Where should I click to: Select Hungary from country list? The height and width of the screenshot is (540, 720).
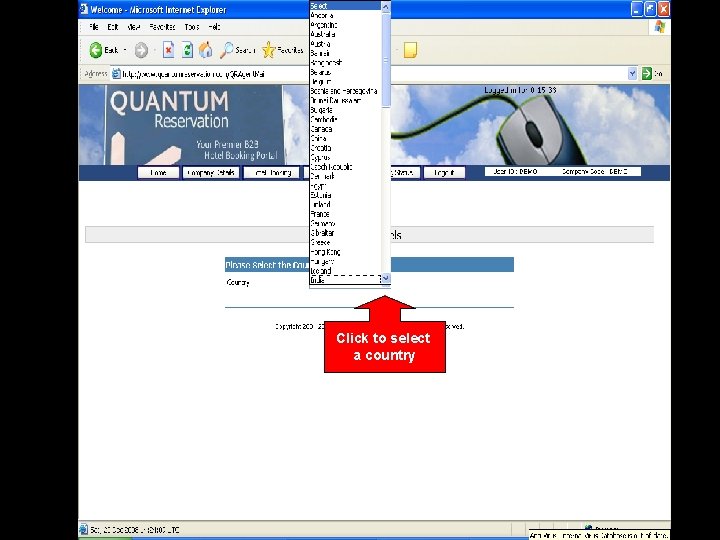[346, 261]
